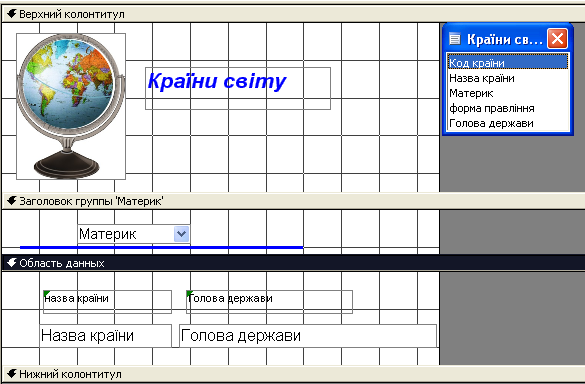585x384 pixels.
Task: Select the small 'Голова держави' label
Action: 269,302
